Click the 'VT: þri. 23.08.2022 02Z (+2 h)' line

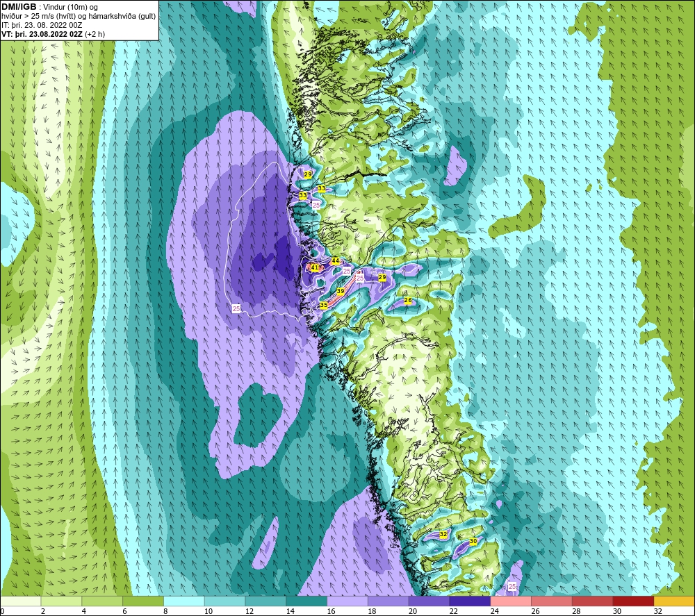(x=54, y=33)
